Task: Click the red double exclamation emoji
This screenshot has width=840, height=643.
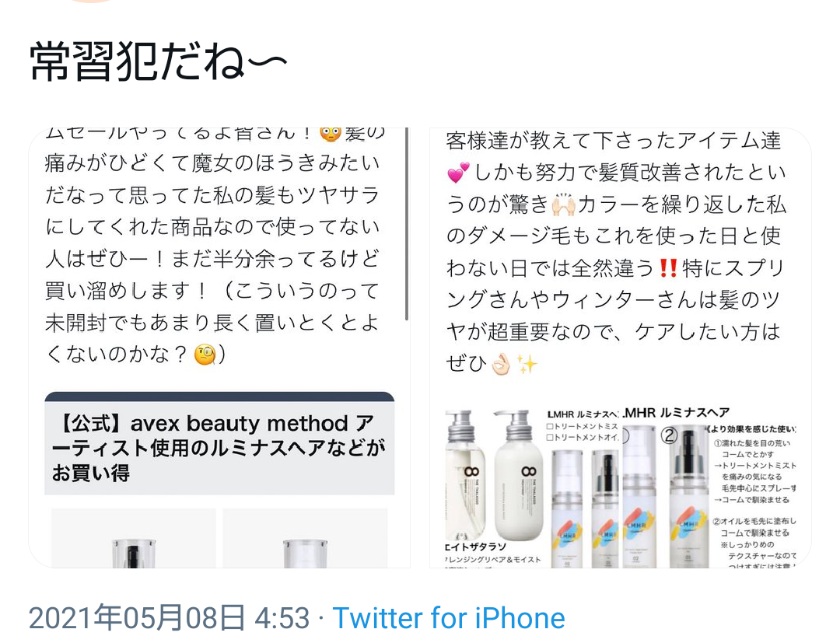Action: (668, 267)
